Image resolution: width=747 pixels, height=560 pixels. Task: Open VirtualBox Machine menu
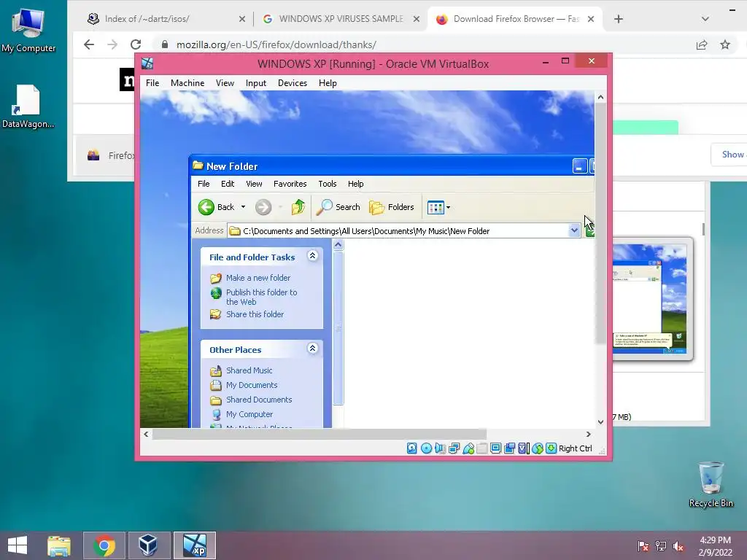(187, 83)
